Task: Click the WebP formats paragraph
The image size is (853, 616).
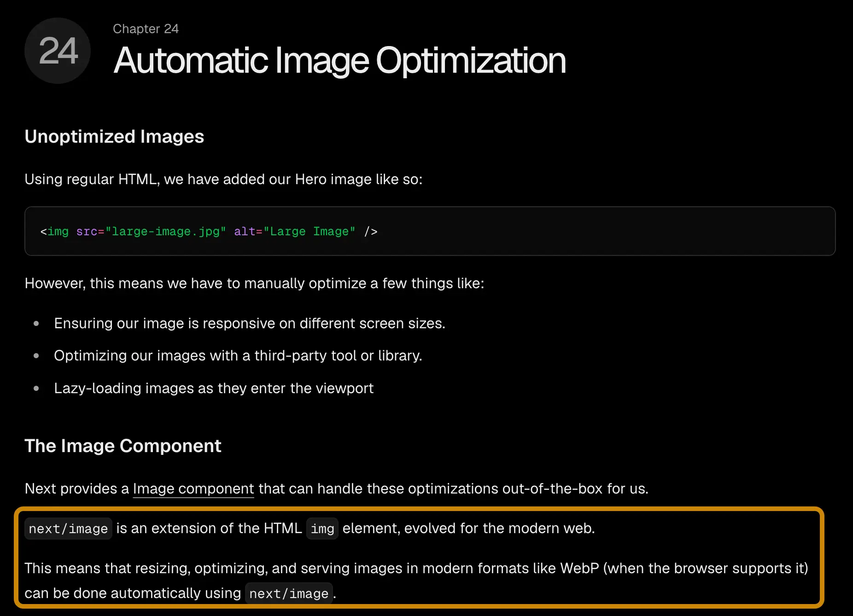Action: click(416, 581)
